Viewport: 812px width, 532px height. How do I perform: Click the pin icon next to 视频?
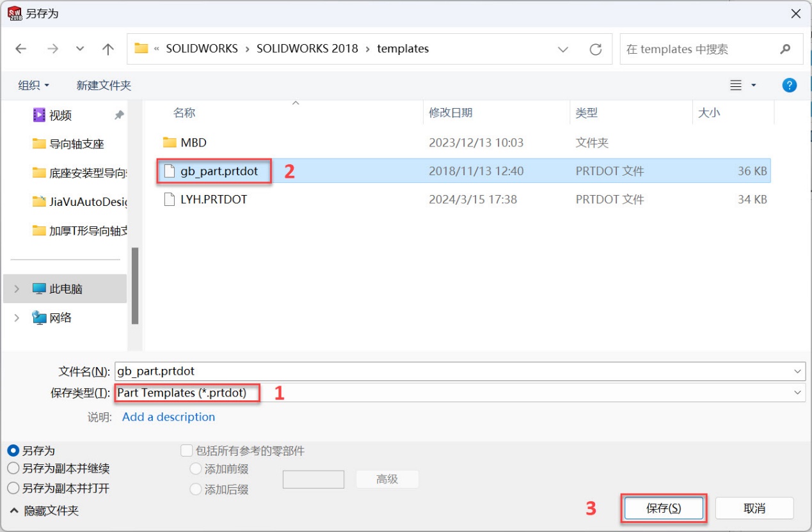[x=119, y=115]
